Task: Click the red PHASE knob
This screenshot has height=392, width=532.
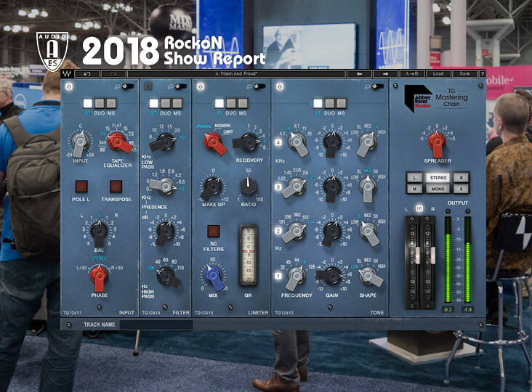Action: pos(99,277)
